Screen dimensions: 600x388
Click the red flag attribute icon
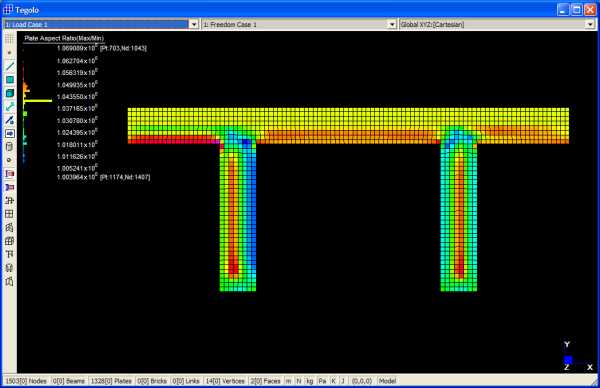pos(10,174)
